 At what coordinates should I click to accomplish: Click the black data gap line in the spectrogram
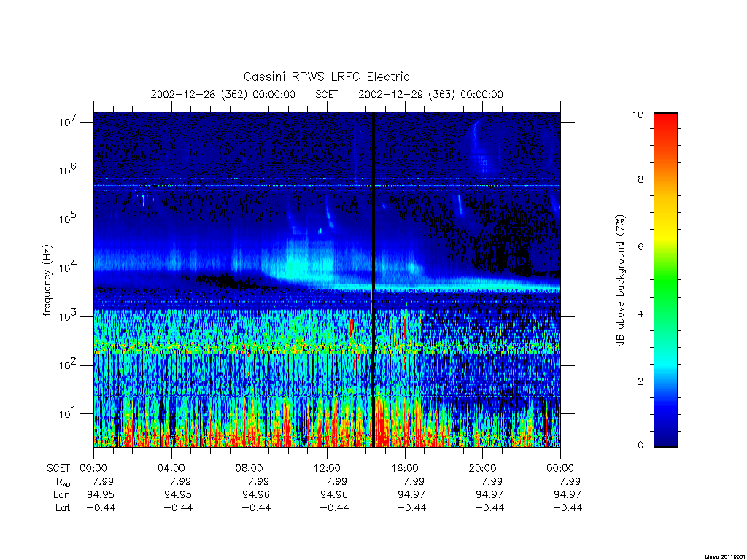pyautogui.click(x=373, y=279)
